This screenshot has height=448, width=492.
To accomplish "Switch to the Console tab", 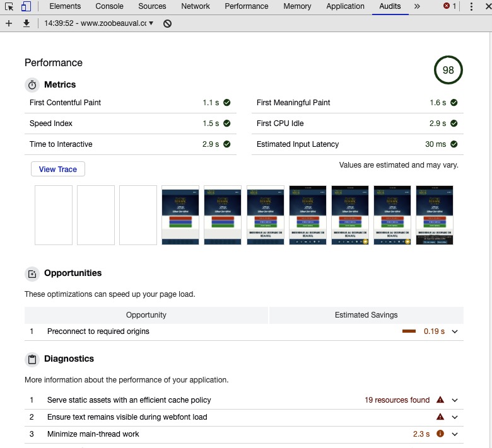I will tap(109, 6).
